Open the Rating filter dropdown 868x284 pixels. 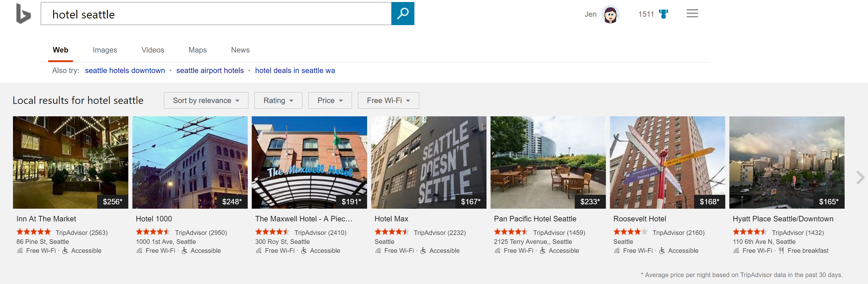278,100
